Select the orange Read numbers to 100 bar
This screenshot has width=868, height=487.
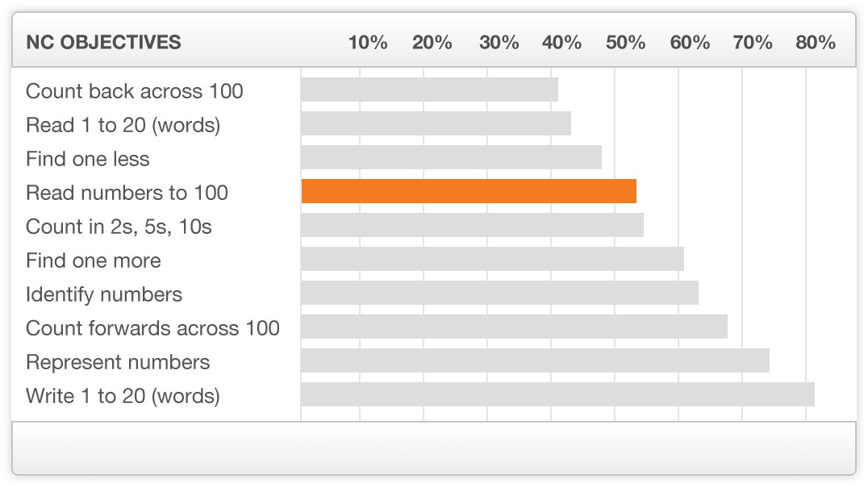tap(469, 191)
